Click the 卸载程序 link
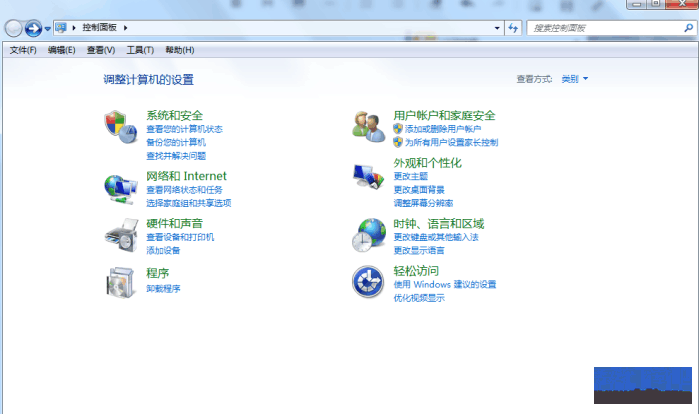The height and width of the screenshot is (414, 699). point(163,288)
